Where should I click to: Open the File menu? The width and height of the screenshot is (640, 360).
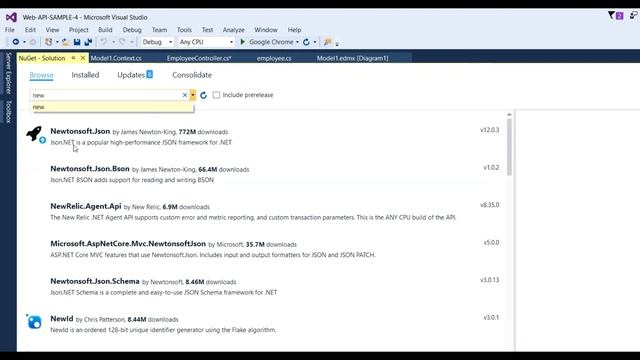coord(10,30)
